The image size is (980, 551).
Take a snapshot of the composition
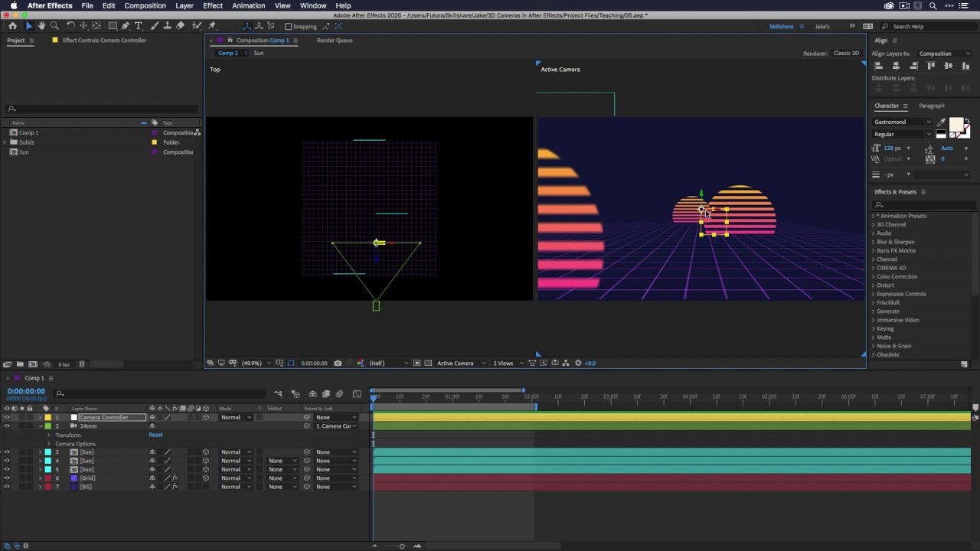point(338,363)
